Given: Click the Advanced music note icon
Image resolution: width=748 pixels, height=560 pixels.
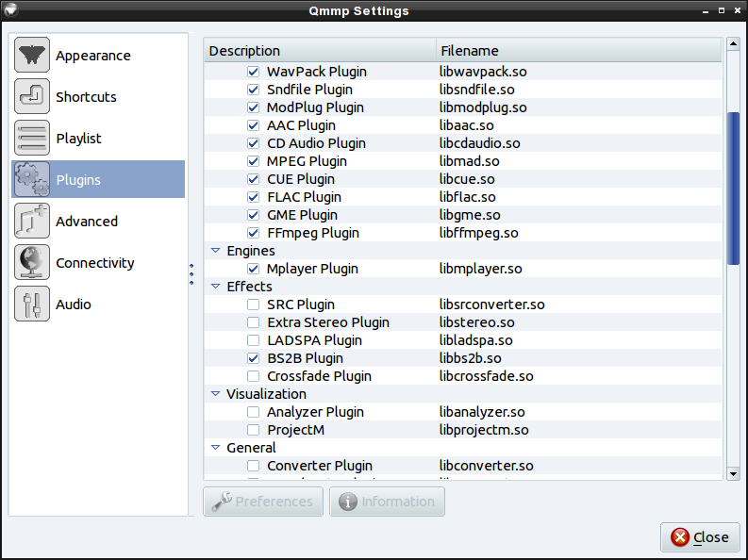Looking at the screenshot, I should coord(32,221).
